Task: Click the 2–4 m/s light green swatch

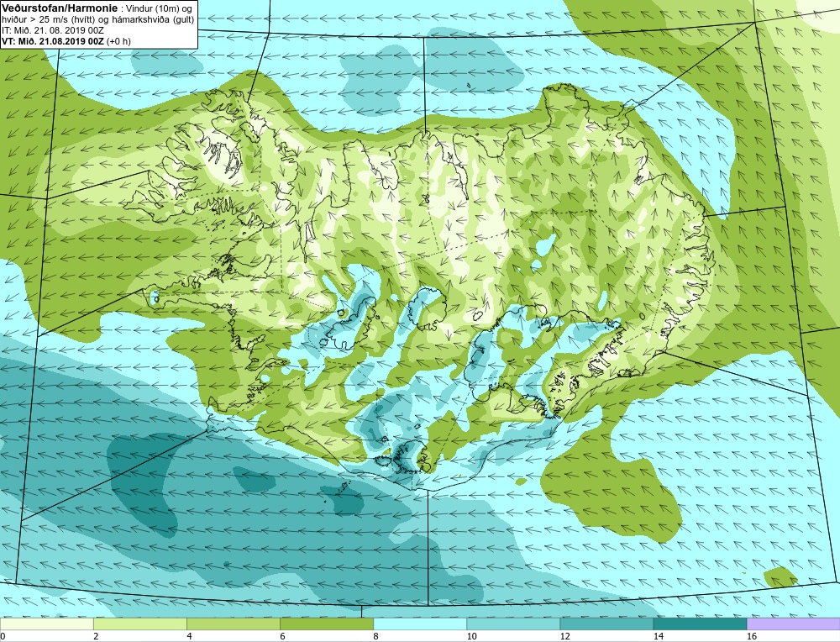Action: point(140,624)
